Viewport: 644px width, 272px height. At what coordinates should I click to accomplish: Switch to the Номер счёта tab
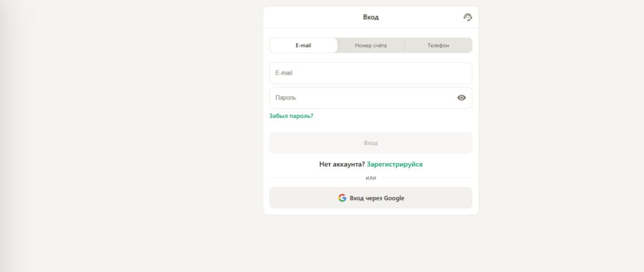370,45
